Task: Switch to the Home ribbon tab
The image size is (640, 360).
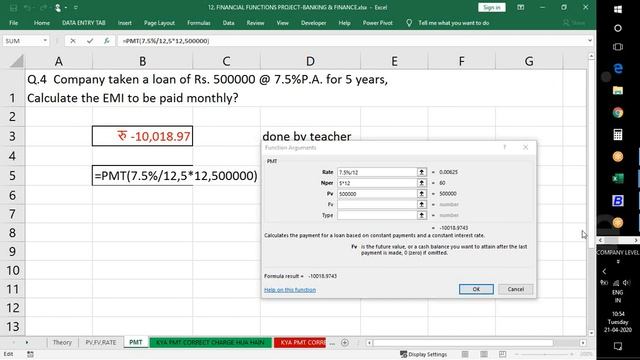Action: 42,23
